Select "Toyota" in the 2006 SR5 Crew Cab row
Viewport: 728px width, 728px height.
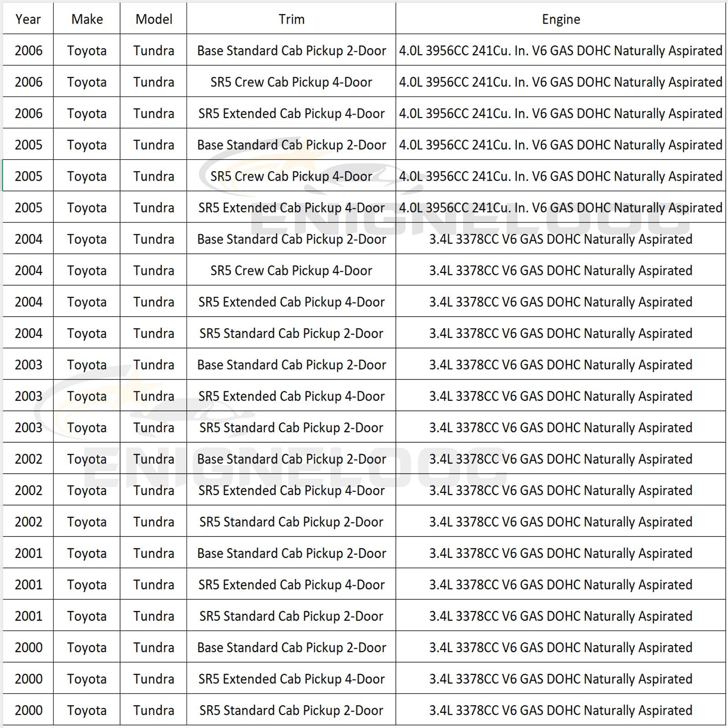[87, 81]
